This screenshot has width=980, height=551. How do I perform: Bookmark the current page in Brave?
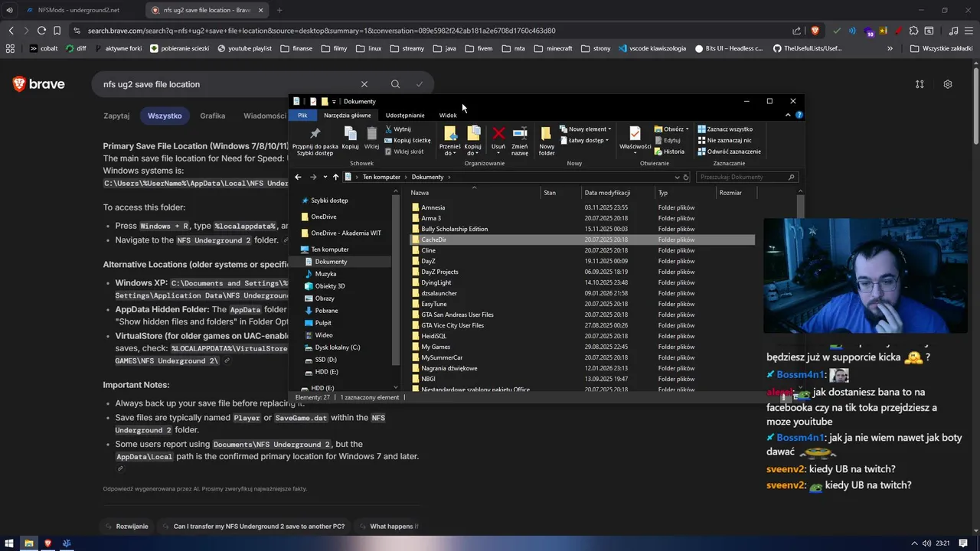(x=57, y=31)
